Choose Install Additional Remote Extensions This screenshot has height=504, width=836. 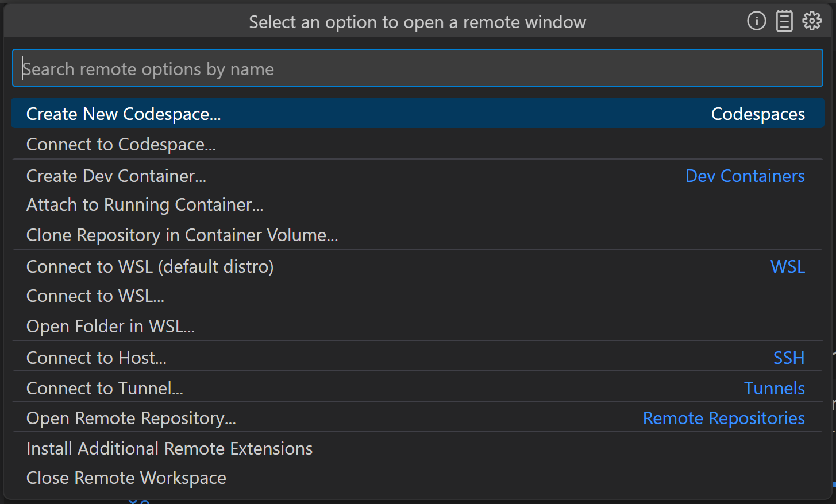coord(418,448)
